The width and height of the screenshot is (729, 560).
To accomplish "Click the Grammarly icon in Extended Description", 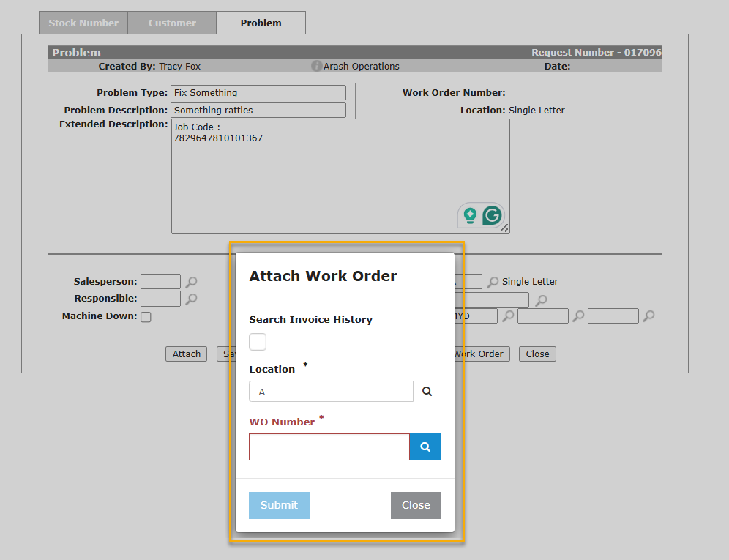I will coord(492,215).
